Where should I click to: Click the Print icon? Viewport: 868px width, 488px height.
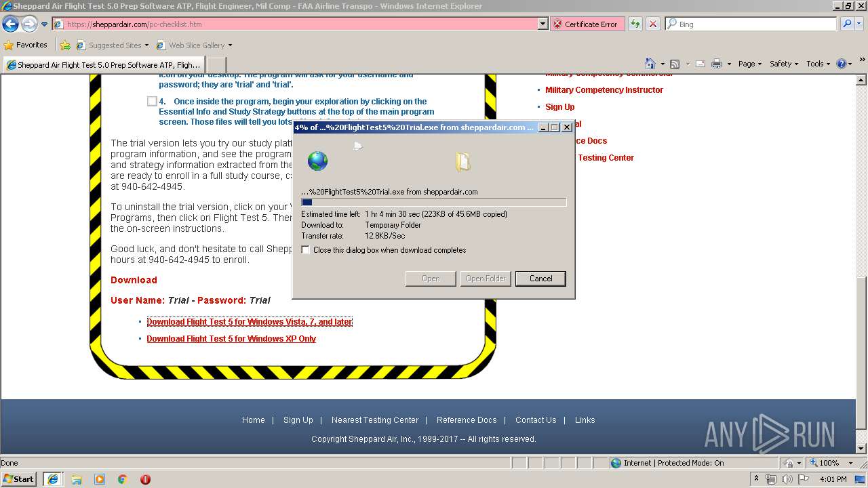click(717, 64)
